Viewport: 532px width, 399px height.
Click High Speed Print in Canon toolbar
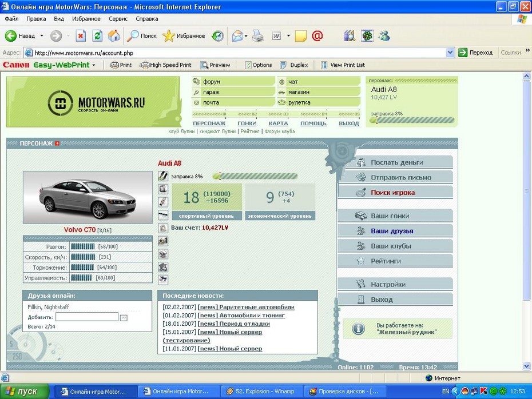pos(166,65)
